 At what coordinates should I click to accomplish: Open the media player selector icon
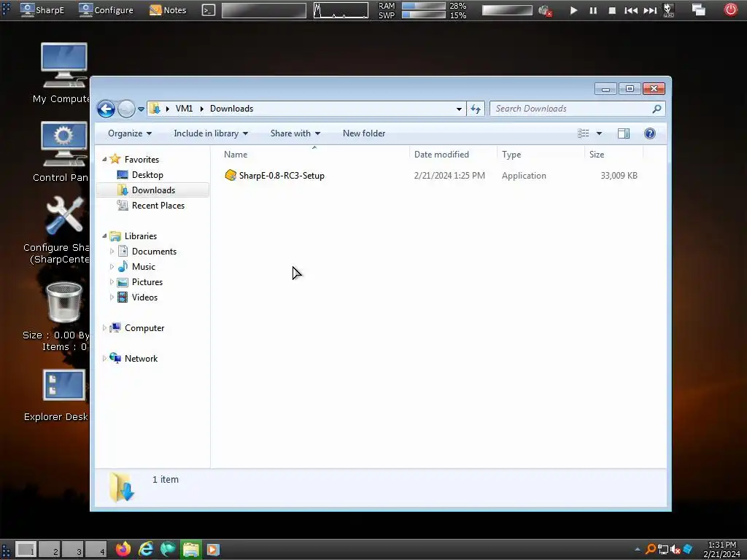[x=668, y=10]
